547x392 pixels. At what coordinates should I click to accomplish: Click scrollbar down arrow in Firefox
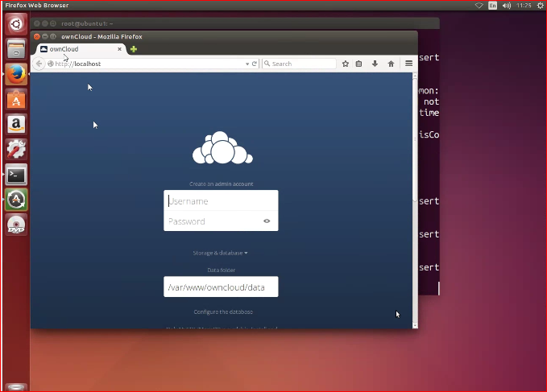(x=415, y=325)
